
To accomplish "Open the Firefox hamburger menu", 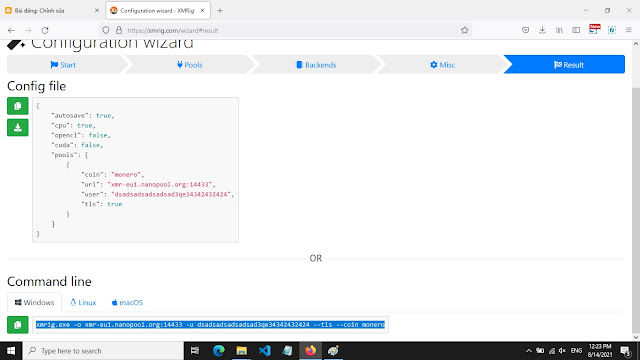I will tap(629, 30).
